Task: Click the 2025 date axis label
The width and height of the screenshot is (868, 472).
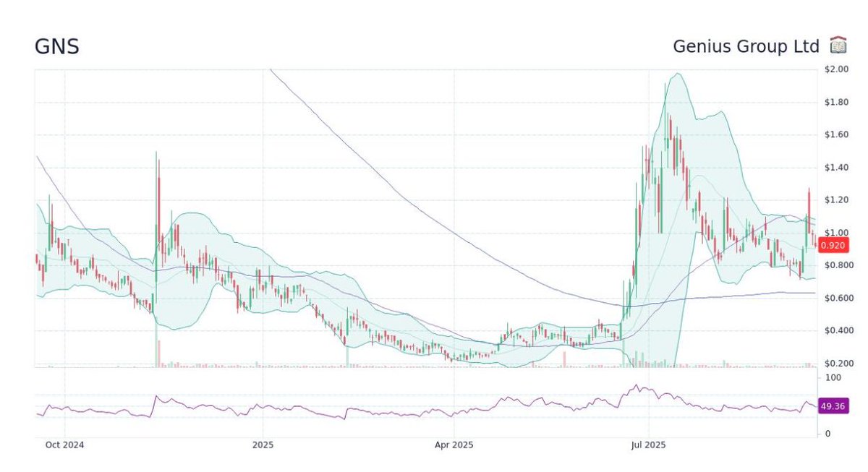Action: (263, 445)
